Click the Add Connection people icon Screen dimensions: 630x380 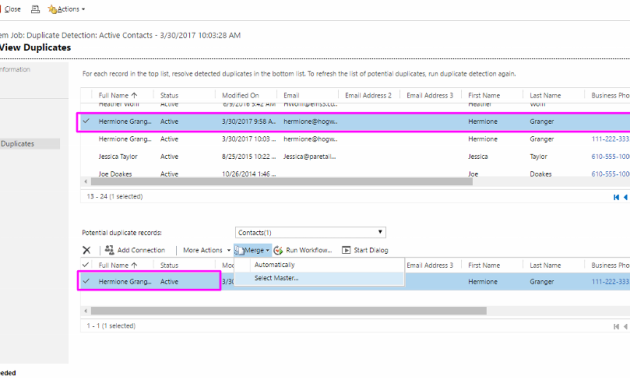pos(109,249)
